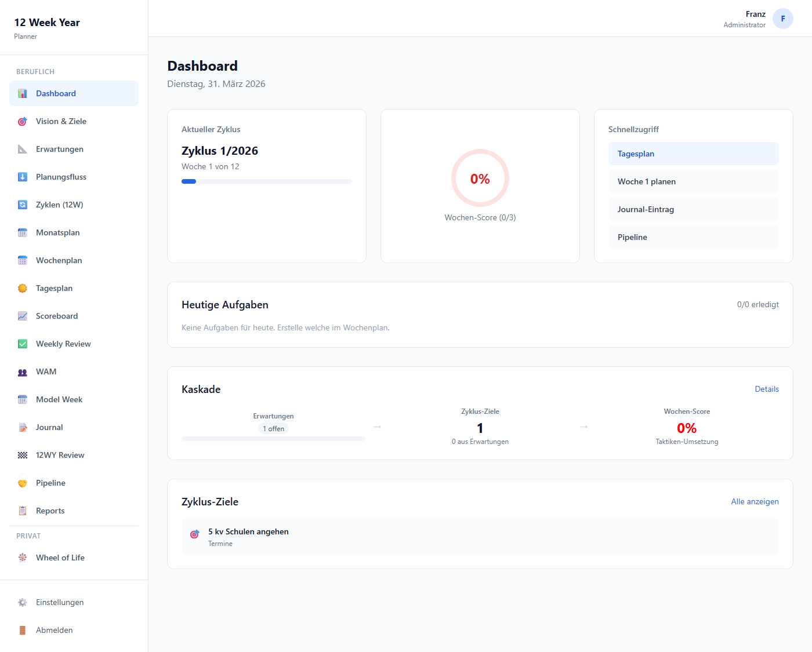Open Alle anzeigen for Zyklus-Ziele
The image size is (812, 652).
[755, 501]
